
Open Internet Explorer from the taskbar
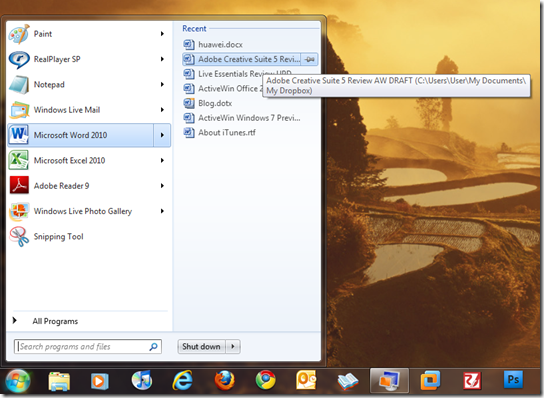[182, 381]
